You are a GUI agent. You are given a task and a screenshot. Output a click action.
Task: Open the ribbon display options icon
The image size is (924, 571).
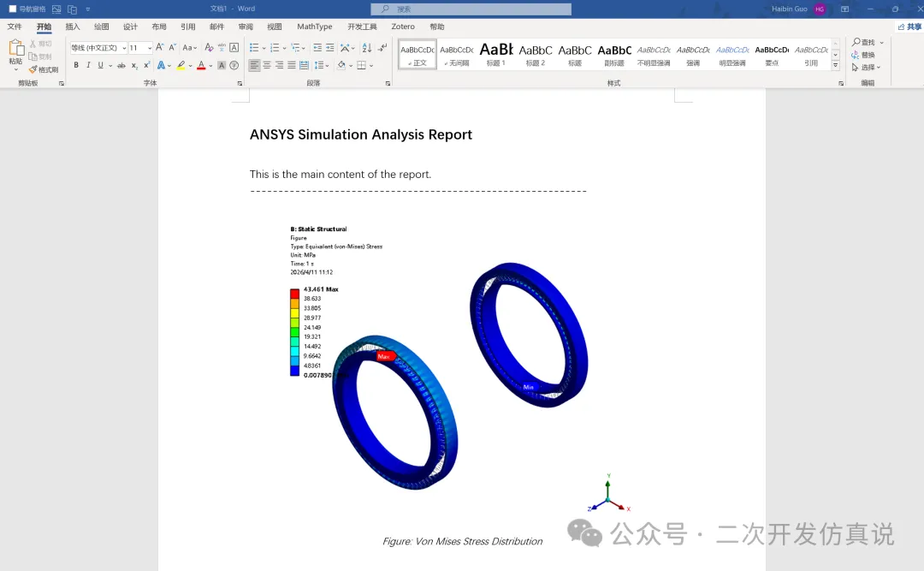pos(844,9)
